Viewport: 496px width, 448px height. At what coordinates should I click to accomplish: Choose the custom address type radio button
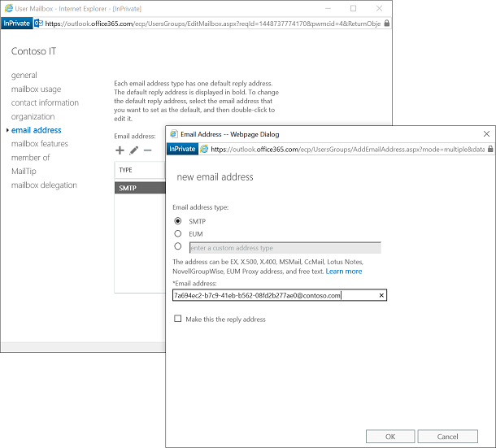(x=178, y=246)
